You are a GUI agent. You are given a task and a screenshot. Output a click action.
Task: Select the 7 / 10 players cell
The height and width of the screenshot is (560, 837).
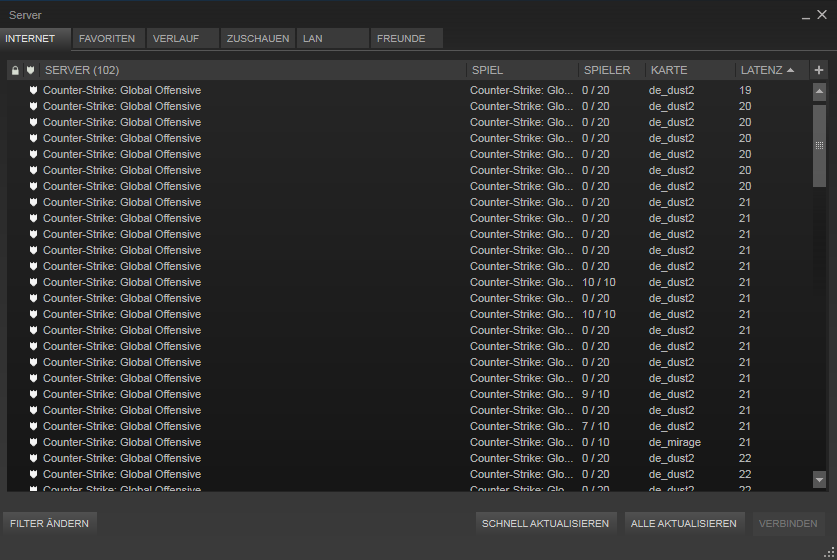pyautogui.click(x=595, y=426)
